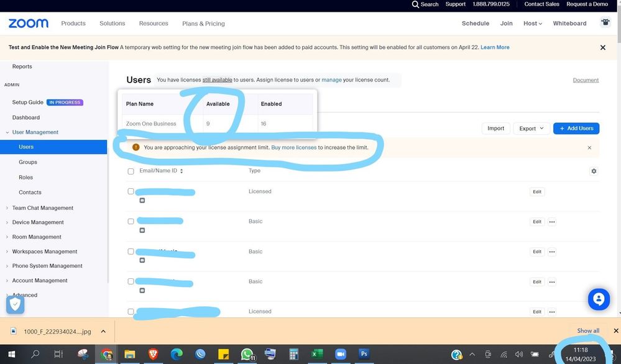Open the Plans & Pricing menu
Screen dimensions: 621x364
[203, 23]
